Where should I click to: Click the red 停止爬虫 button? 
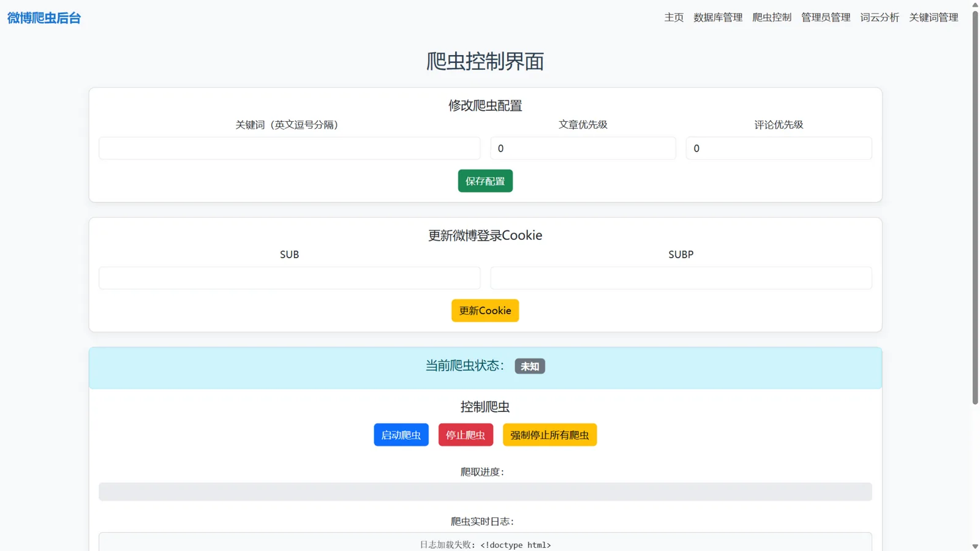point(466,435)
